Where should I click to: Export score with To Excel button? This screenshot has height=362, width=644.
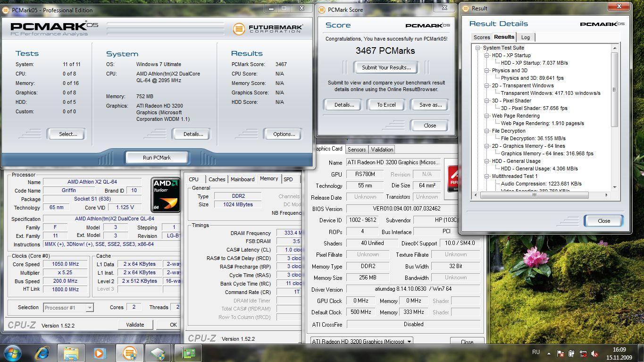[x=386, y=105]
